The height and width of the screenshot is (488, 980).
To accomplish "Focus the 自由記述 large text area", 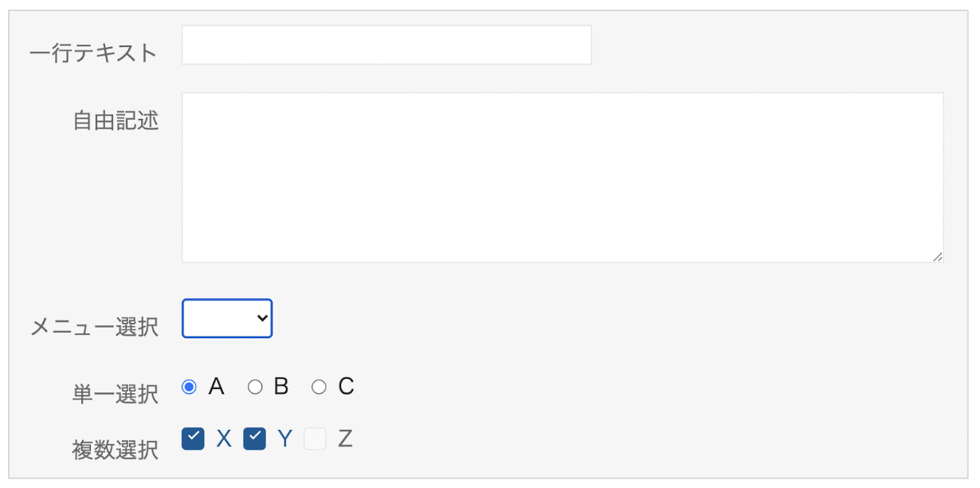I will pos(562,177).
